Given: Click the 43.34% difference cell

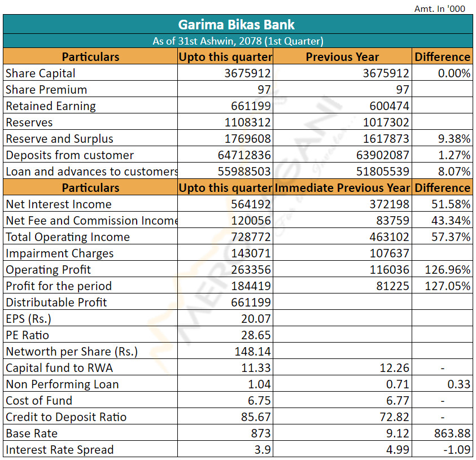Looking at the screenshot, I should (451, 221).
